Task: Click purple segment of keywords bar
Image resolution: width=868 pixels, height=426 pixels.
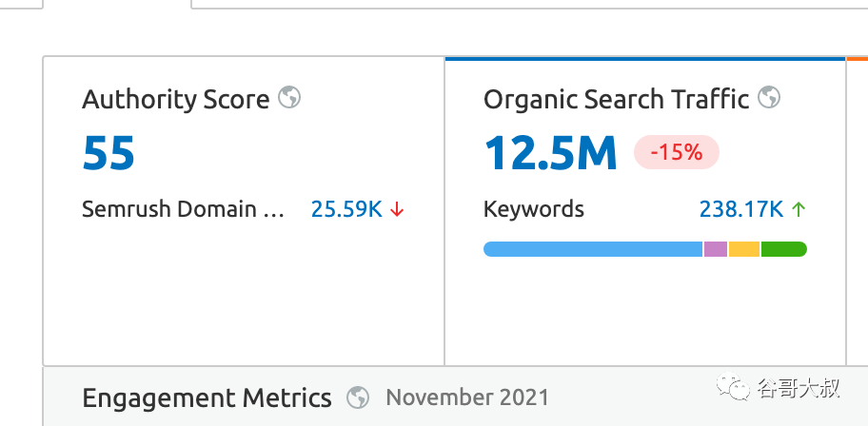Action: pyautogui.click(x=716, y=249)
